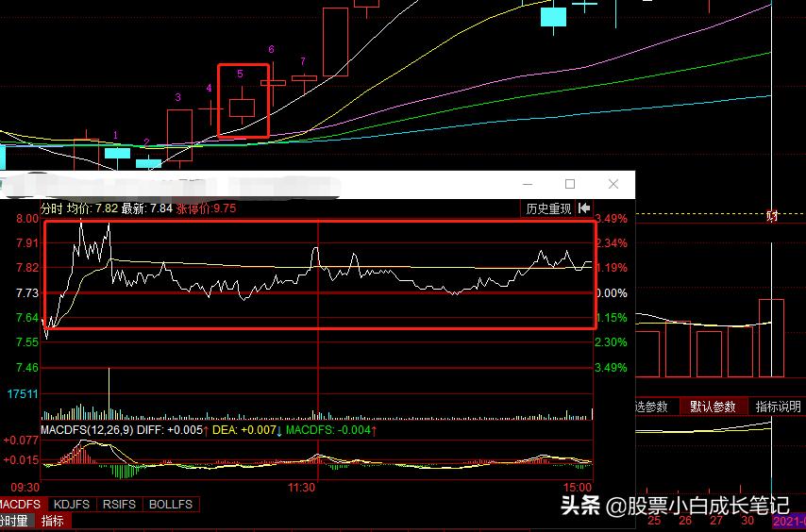Click date label 25 on bottom axis
Viewport: 806px width, 532px height.
pos(654,520)
